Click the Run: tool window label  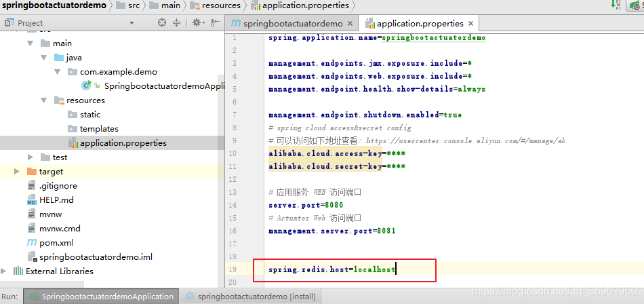click(x=9, y=296)
